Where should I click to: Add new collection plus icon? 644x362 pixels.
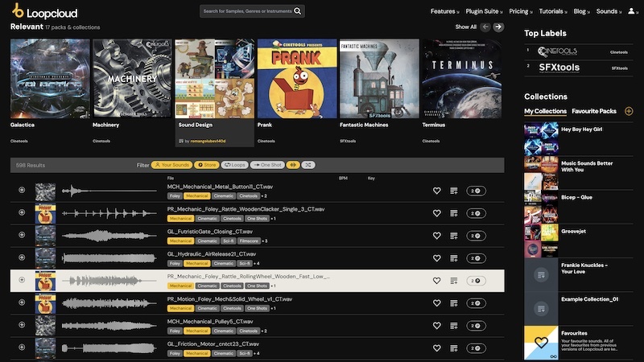(629, 111)
